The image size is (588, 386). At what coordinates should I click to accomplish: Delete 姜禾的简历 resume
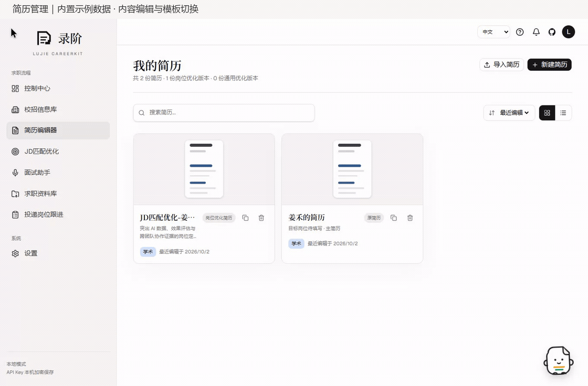coord(410,218)
